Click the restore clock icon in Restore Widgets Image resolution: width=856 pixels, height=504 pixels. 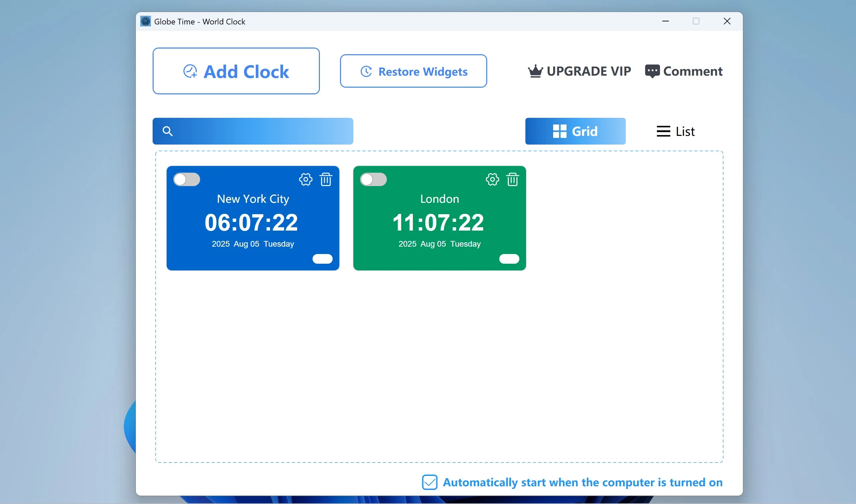[x=366, y=72]
